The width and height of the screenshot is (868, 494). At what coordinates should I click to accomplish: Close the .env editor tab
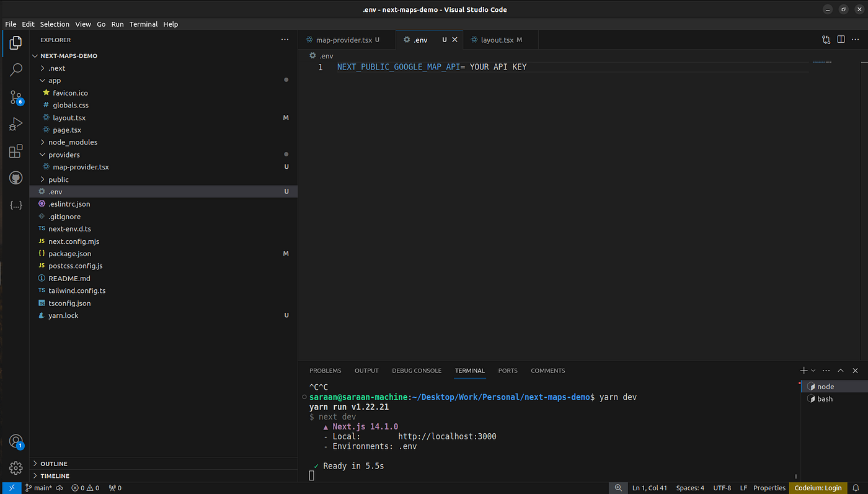tap(454, 40)
